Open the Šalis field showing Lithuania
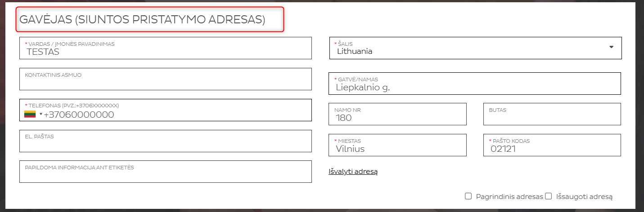This screenshot has height=212, width=644. [468, 48]
